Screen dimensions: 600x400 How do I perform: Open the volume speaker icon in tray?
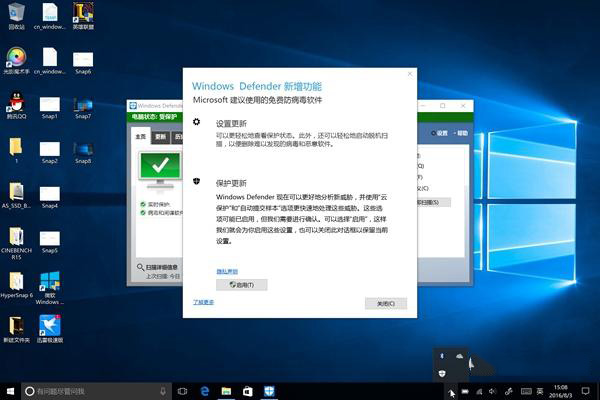[492, 391]
